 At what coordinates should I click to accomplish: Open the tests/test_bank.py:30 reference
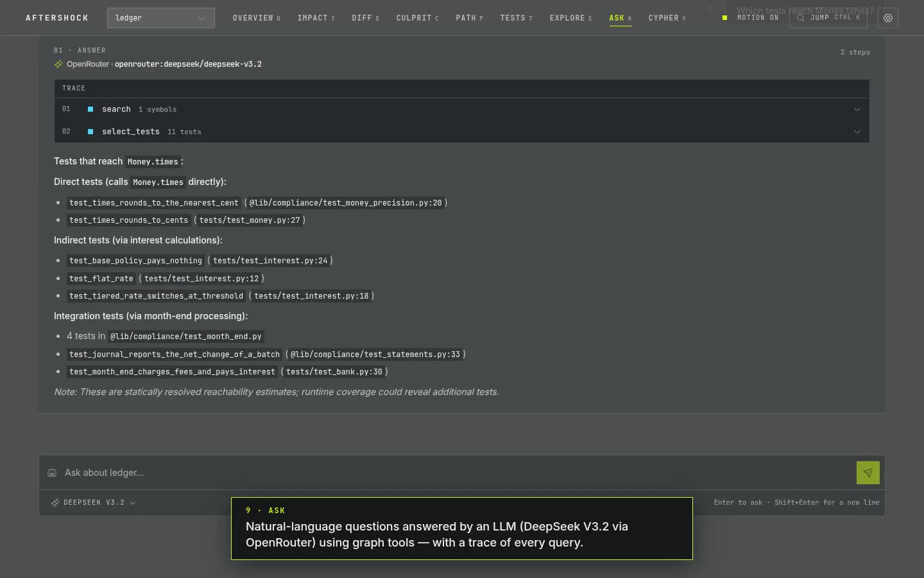tap(334, 372)
